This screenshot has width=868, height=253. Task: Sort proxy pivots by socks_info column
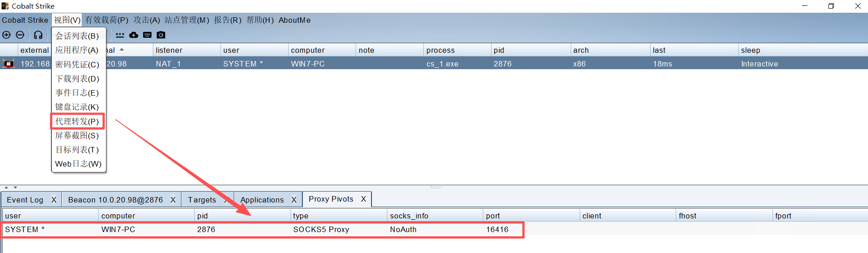click(435, 216)
